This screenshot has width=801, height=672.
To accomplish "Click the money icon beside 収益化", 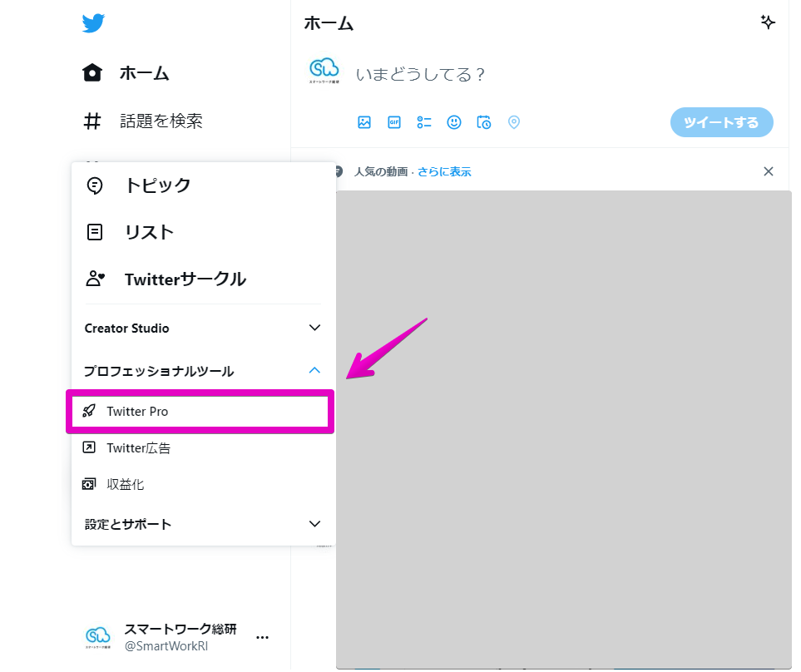I will pyautogui.click(x=89, y=484).
